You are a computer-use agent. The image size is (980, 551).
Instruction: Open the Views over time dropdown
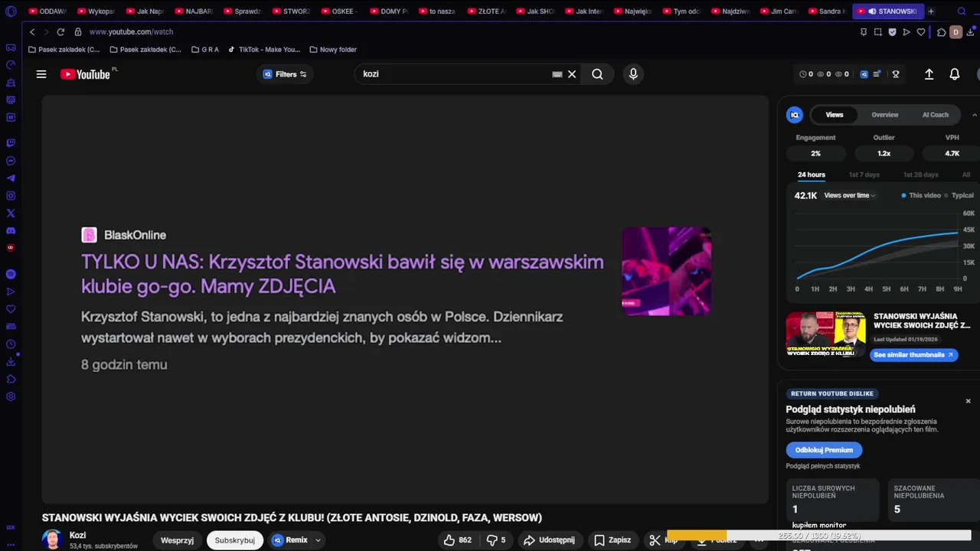850,195
